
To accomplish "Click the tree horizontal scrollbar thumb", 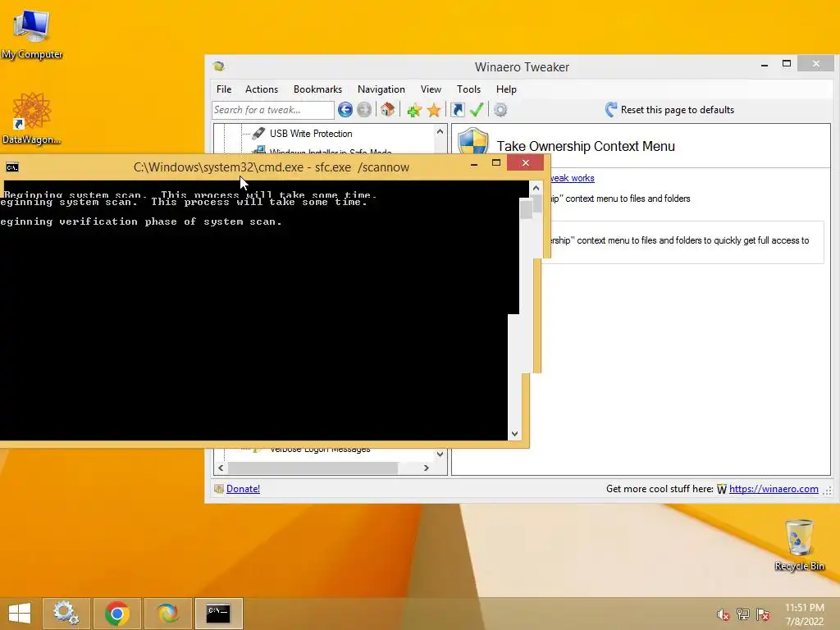I will tap(313, 468).
